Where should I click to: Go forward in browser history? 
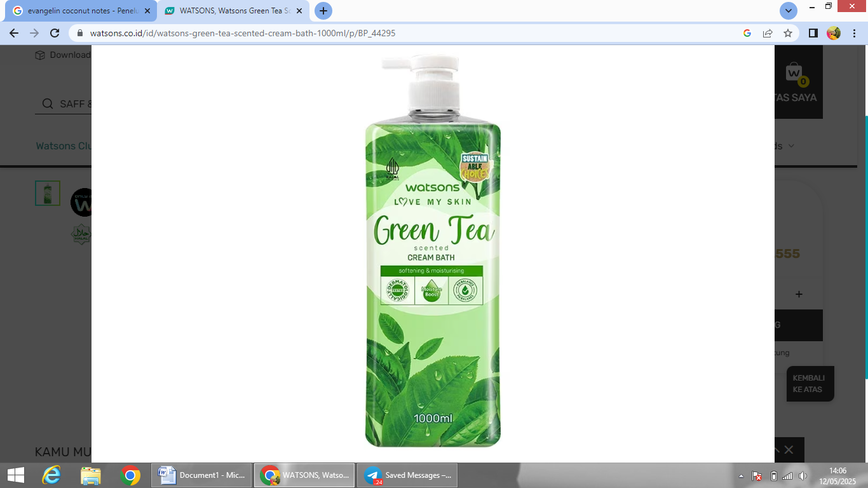click(34, 33)
